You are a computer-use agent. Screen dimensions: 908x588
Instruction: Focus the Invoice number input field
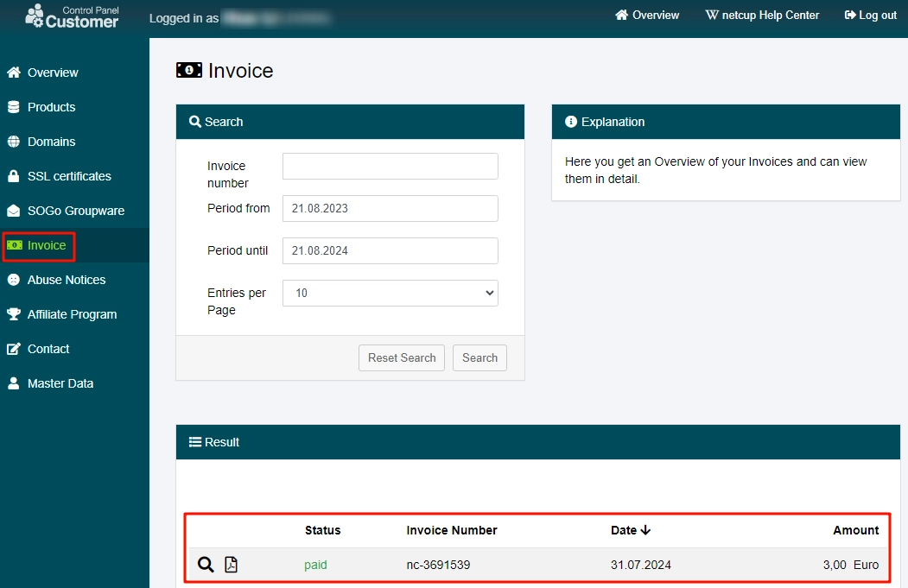pos(390,166)
